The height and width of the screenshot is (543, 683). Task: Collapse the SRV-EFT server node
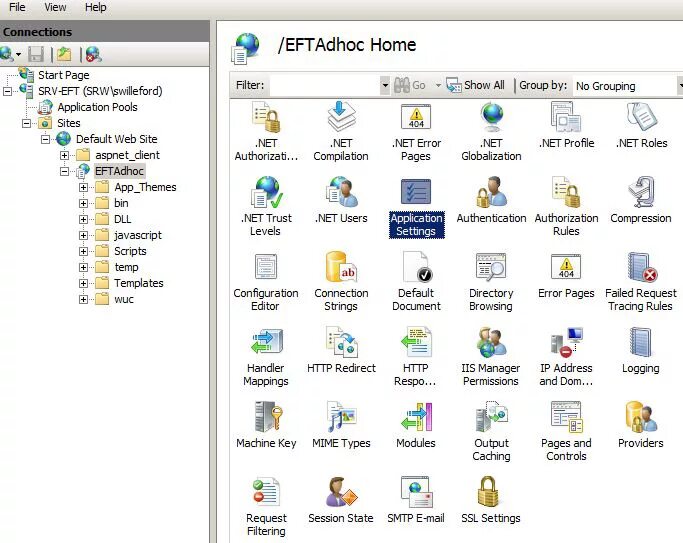(7, 91)
